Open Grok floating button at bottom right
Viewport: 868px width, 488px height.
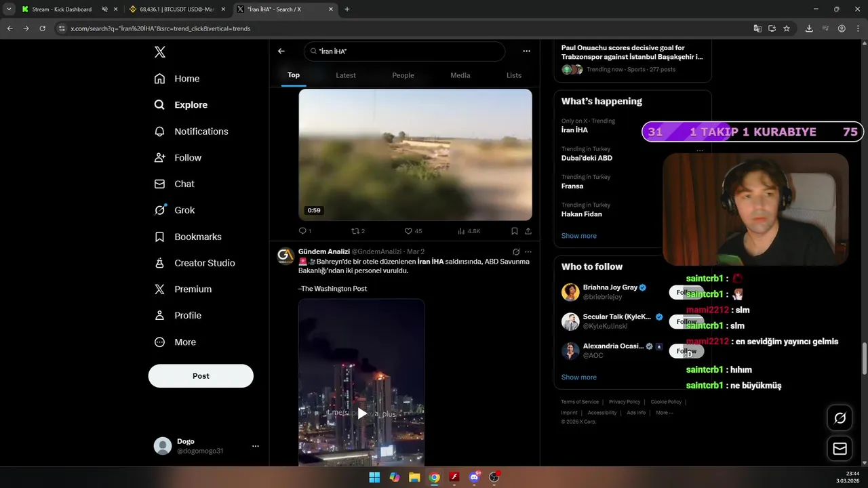point(840,418)
